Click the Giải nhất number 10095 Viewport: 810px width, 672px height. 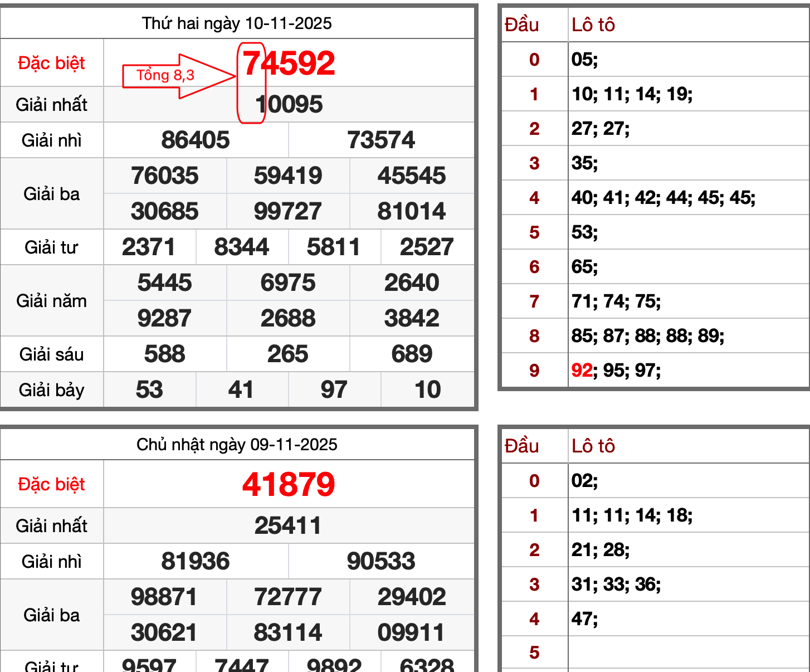(x=289, y=104)
